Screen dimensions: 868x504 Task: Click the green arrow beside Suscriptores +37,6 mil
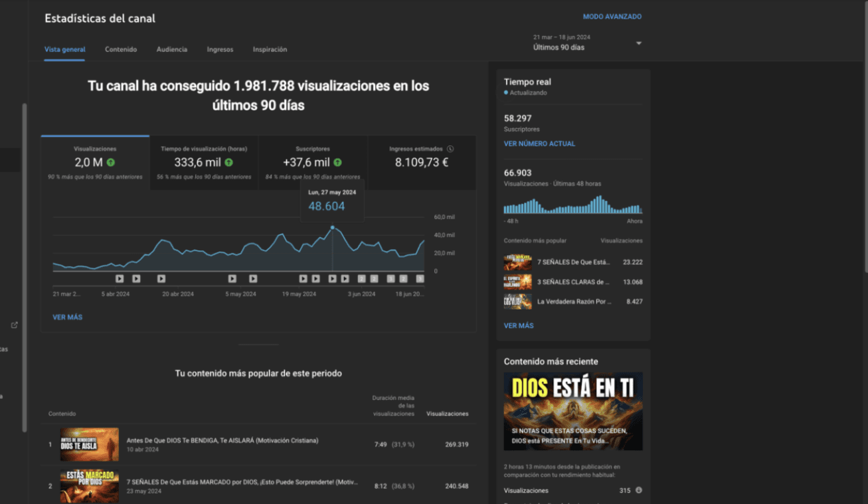coord(338,161)
